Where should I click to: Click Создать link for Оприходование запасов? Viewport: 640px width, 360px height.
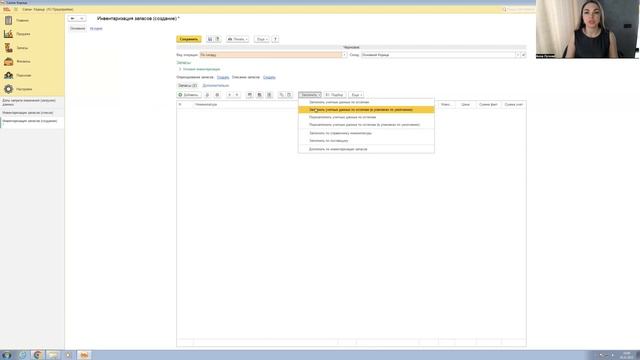pos(223,77)
